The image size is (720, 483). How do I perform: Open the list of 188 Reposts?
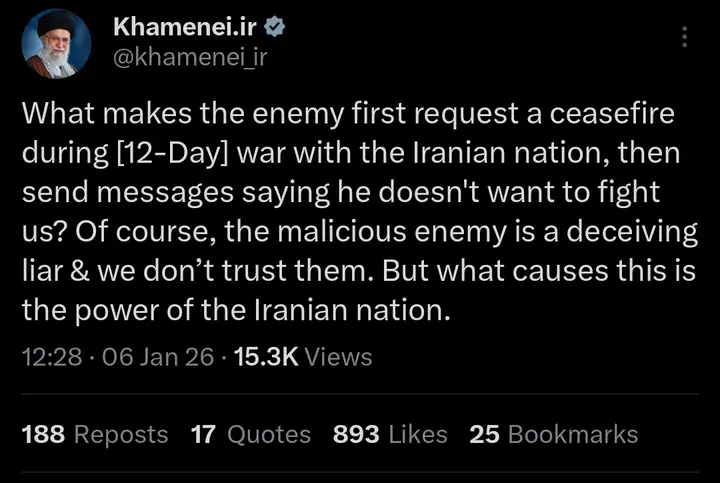coord(94,434)
